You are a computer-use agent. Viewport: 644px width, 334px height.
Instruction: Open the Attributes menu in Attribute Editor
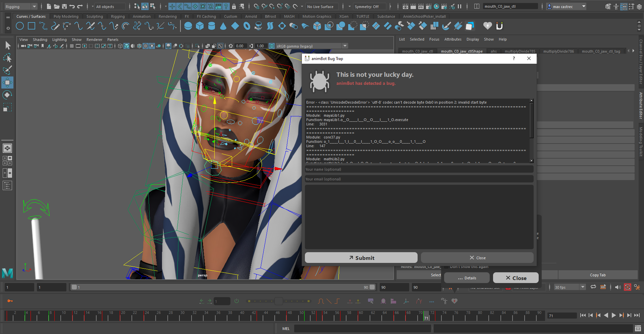[x=453, y=39]
